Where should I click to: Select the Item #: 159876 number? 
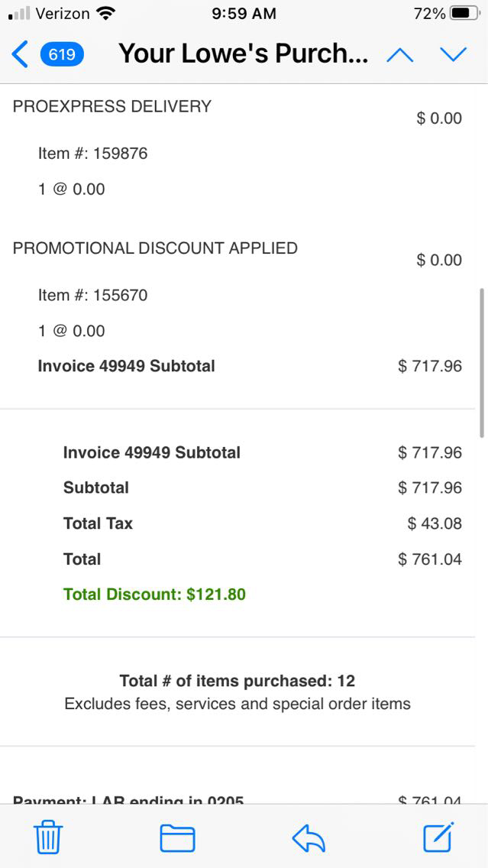pos(120,153)
